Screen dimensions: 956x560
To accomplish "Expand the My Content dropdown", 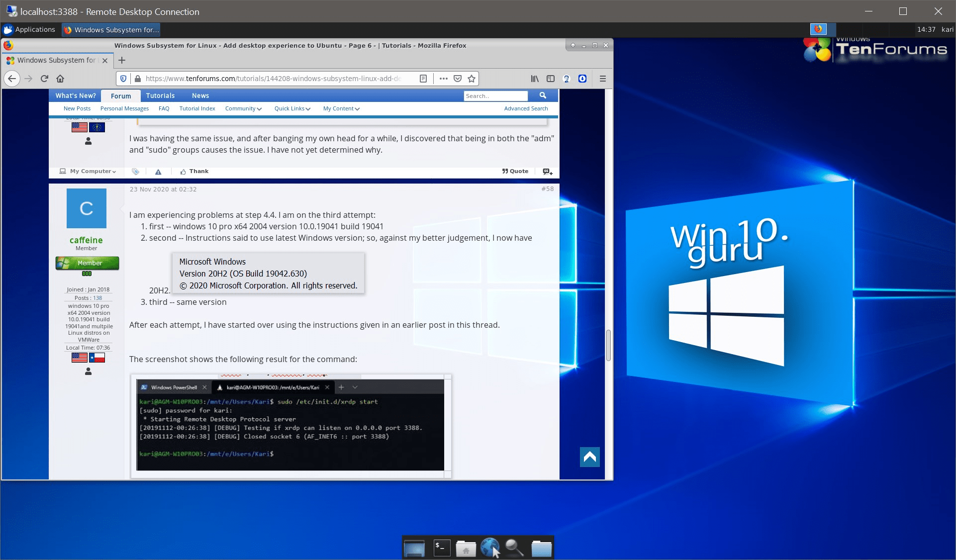I will pyautogui.click(x=340, y=108).
